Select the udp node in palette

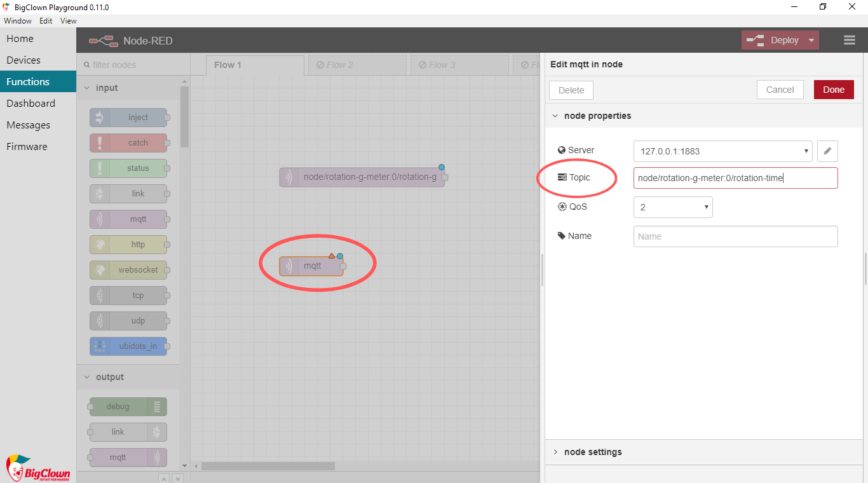point(128,321)
